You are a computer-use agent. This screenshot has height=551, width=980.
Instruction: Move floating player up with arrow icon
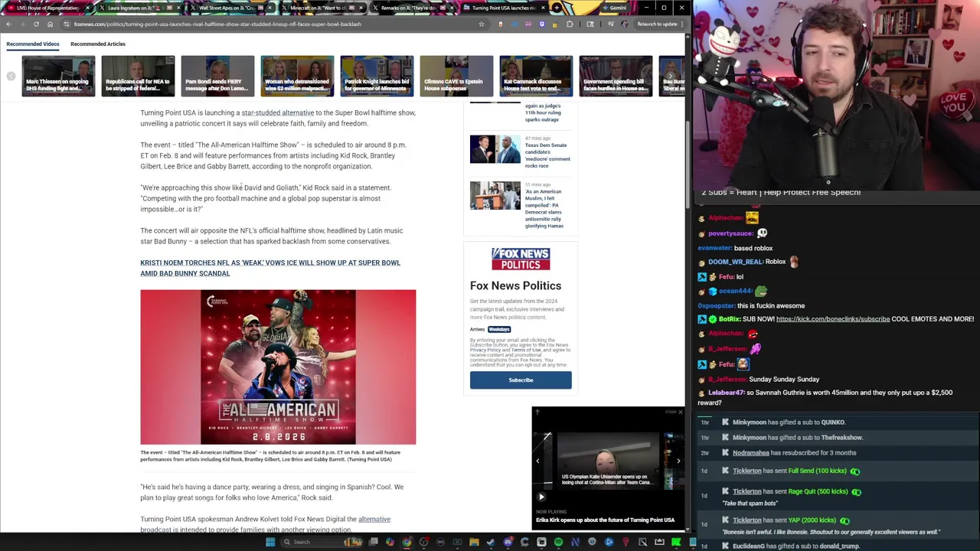(x=537, y=412)
